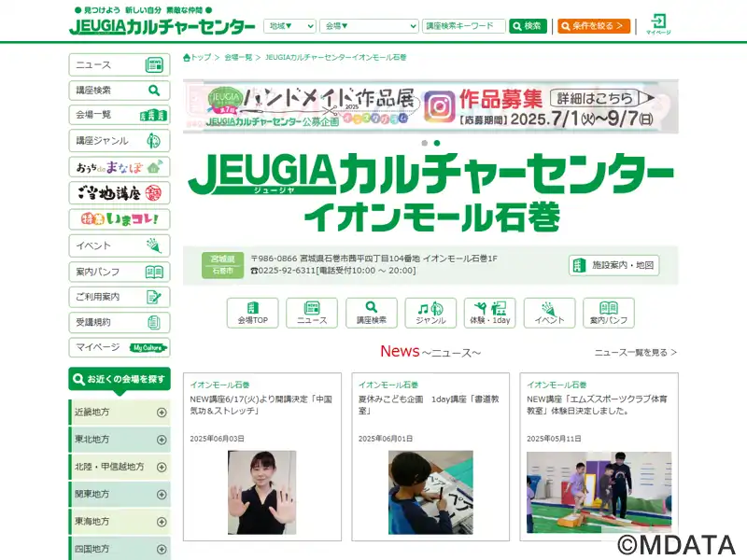747x560 pixels.
Task: Click the お近くの会場を探す heading
Action: [x=120, y=380]
